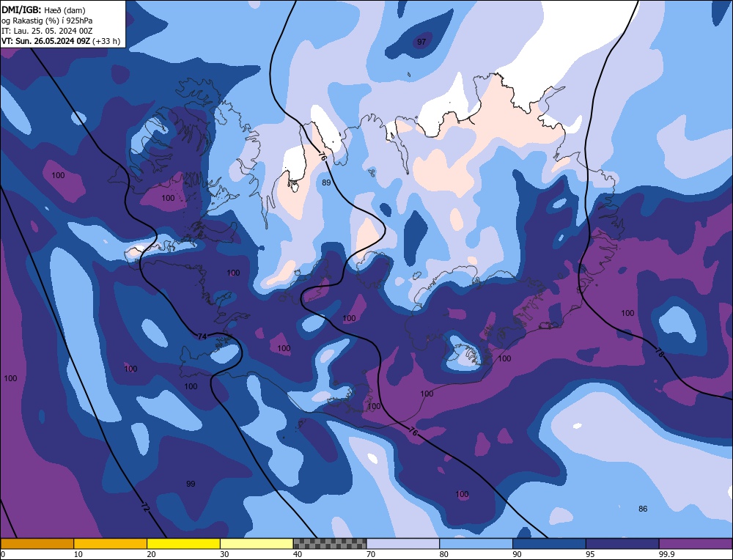Click the '(+33 h)' forecast offset text
The image size is (733, 560).
click(x=106, y=41)
